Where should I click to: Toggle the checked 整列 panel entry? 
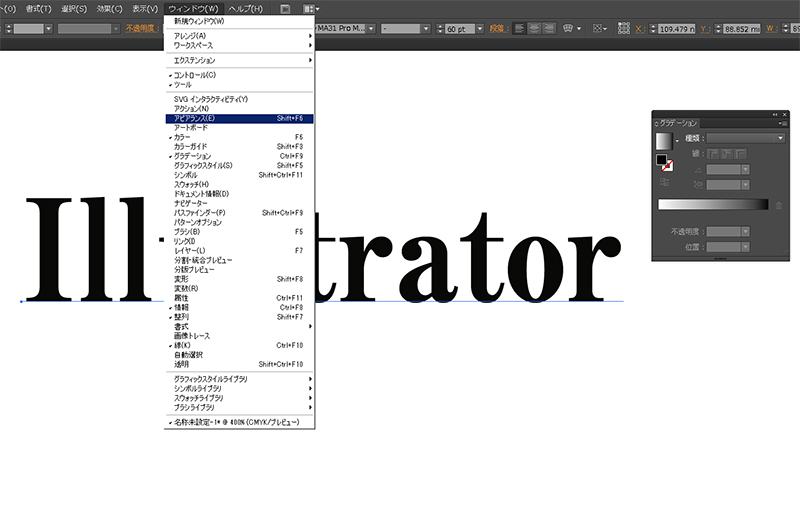[239, 317]
